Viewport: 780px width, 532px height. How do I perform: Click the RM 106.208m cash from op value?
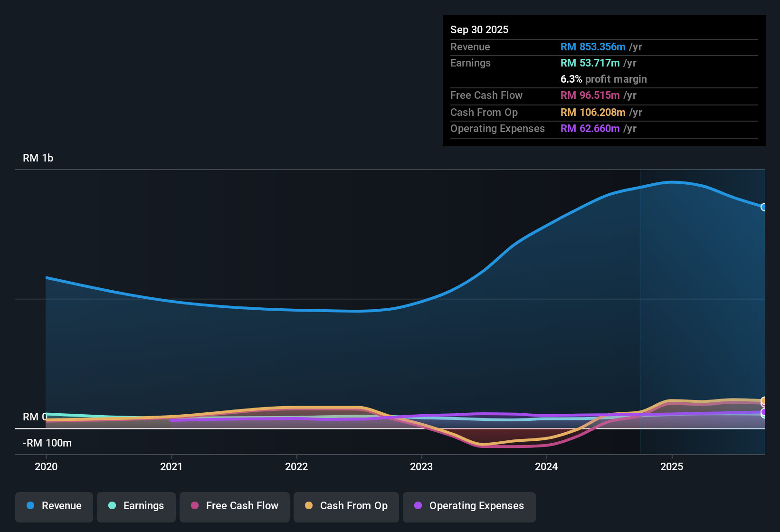[x=593, y=113]
